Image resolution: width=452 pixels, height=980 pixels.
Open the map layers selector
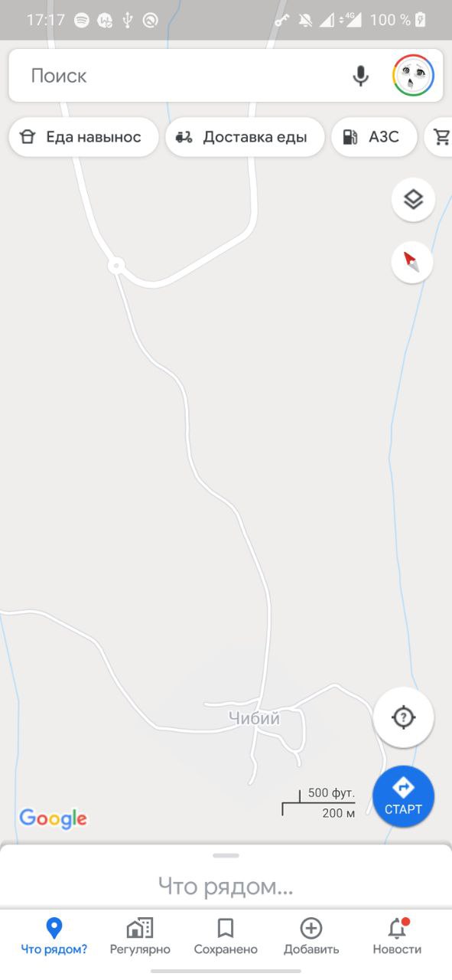point(414,200)
